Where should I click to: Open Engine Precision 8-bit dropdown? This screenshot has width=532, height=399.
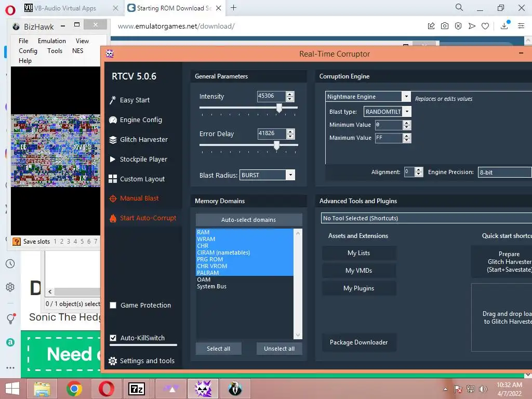(x=504, y=172)
